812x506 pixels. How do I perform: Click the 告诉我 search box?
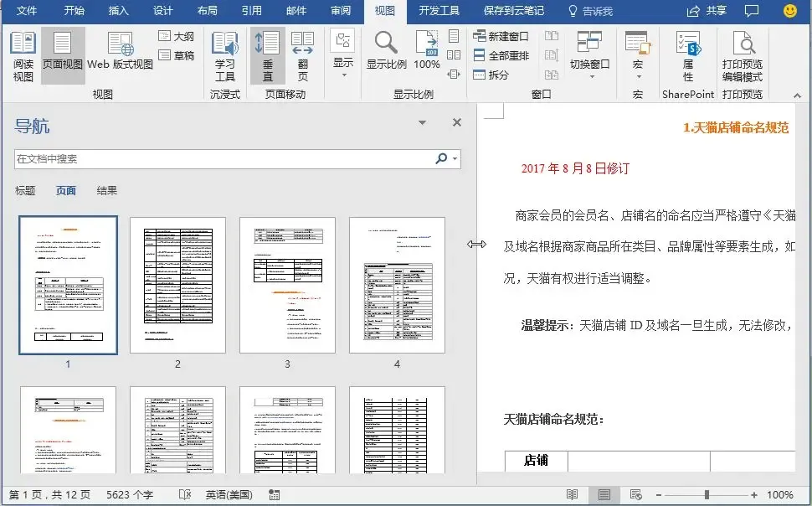point(590,11)
